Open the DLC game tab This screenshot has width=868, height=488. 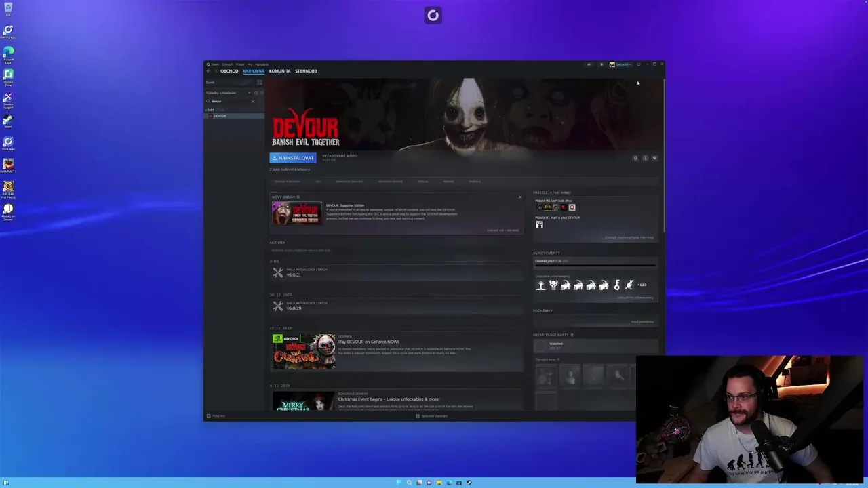[318, 182]
